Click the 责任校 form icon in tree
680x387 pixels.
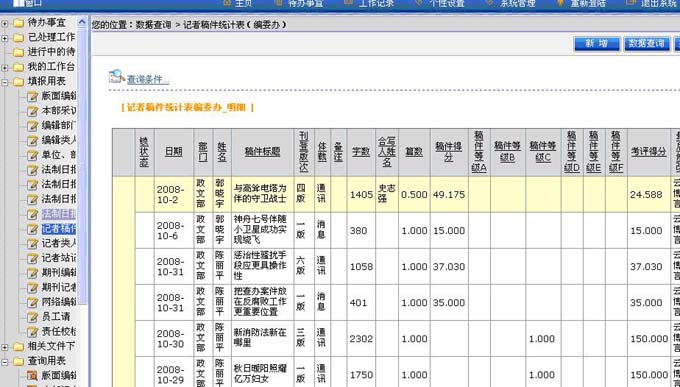33,332
